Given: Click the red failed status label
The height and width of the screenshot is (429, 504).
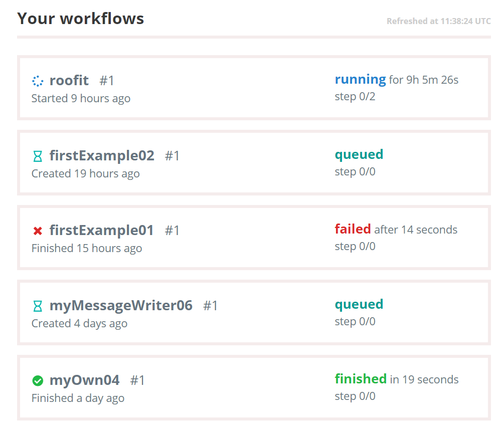Looking at the screenshot, I should [353, 229].
